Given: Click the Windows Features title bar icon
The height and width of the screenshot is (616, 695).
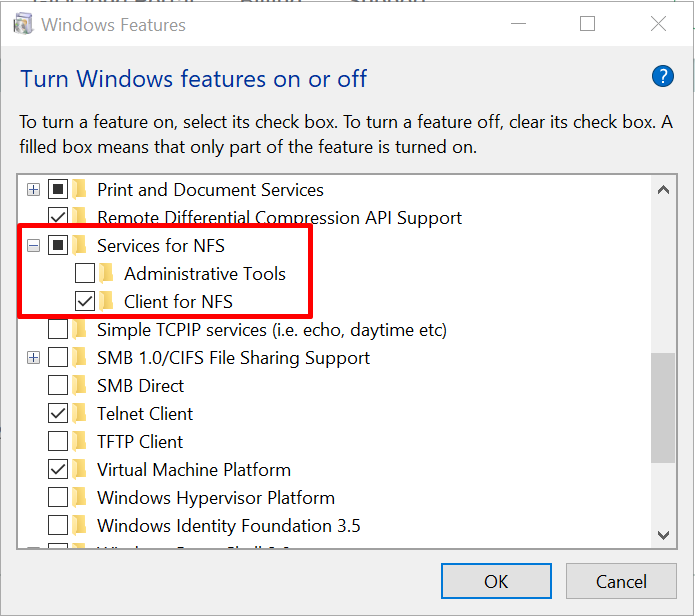Looking at the screenshot, I should click(x=21, y=25).
